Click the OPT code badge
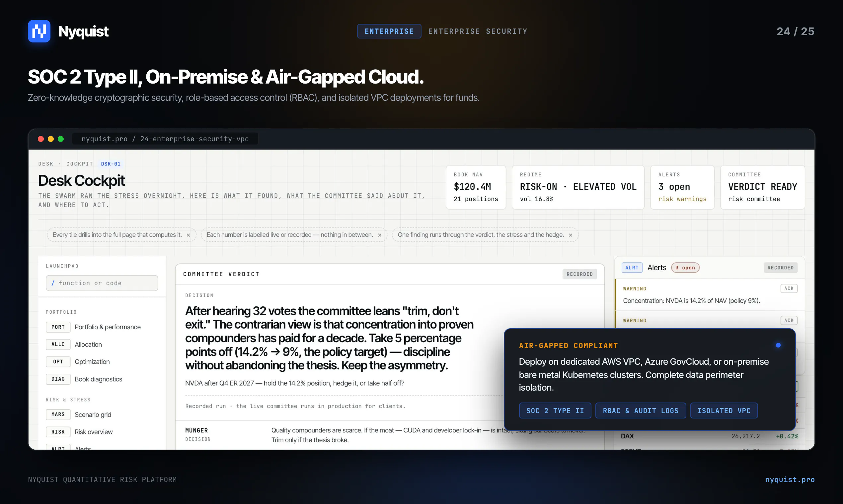 [x=58, y=362]
